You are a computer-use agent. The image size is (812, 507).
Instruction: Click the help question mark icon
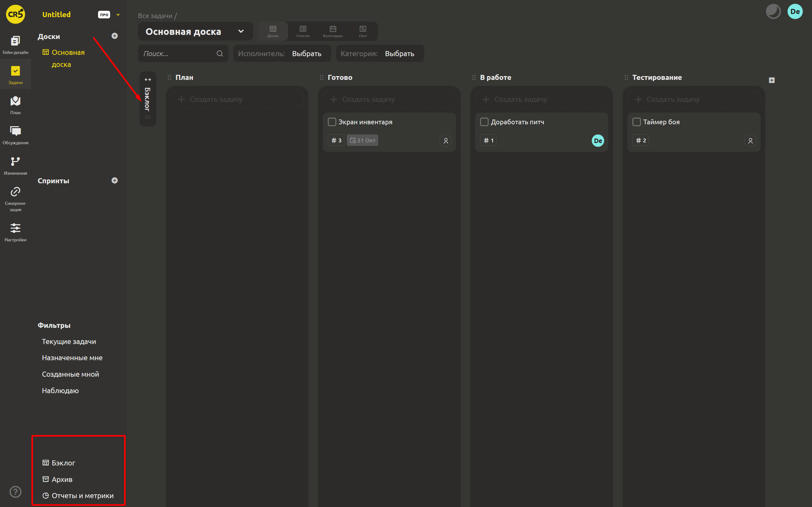pos(16,491)
